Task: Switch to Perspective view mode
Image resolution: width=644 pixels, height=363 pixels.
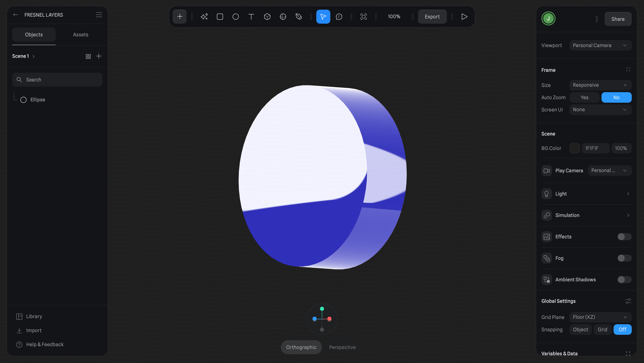Action: pos(342,347)
